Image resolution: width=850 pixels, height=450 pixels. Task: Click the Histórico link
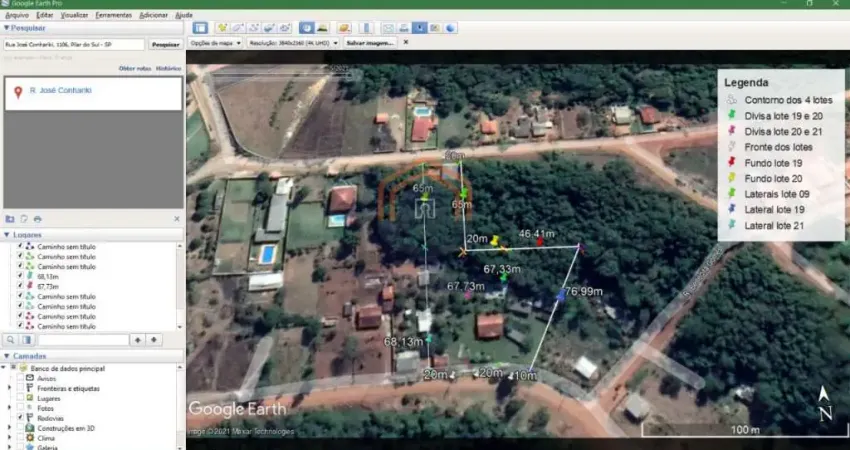169,69
